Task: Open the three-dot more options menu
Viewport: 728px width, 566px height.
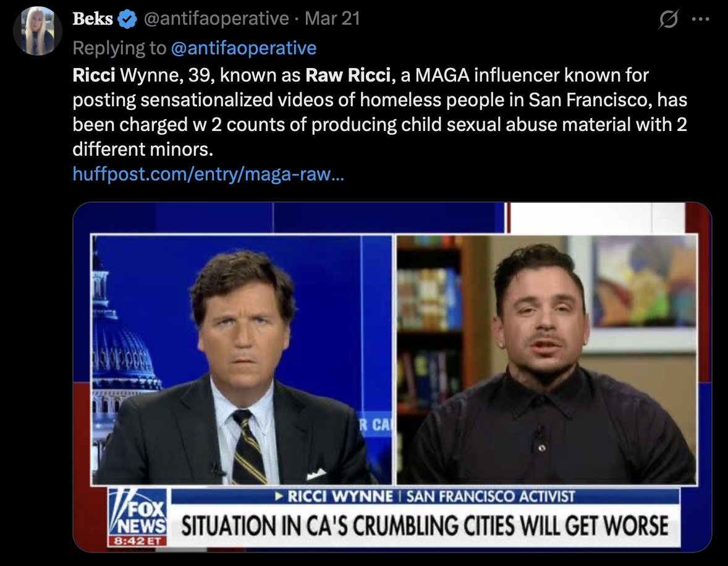Action: coord(700,19)
